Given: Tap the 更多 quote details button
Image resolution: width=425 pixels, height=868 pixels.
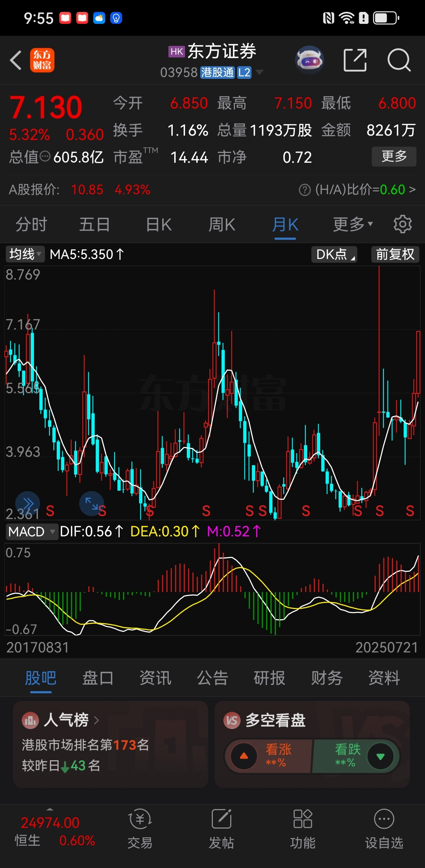Looking at the screenshot, I should point(394,156).
